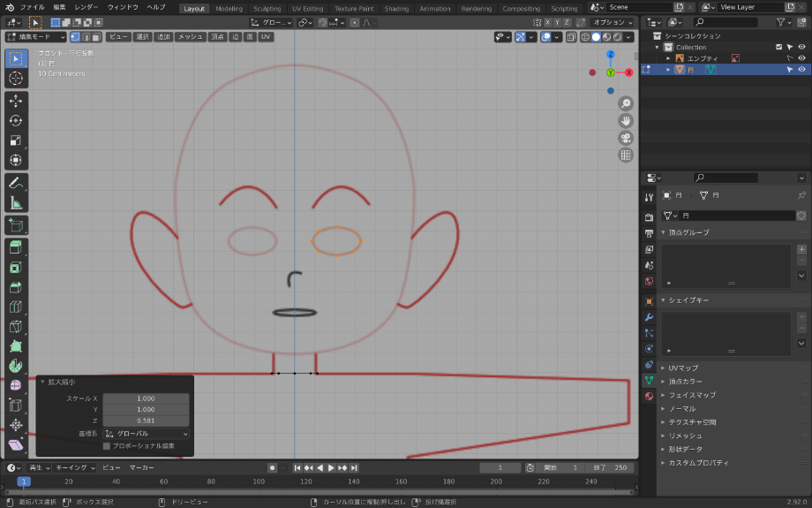The image size is (812, 508).
Task: Click the Extrude Region tool
Action: (16, 248)
